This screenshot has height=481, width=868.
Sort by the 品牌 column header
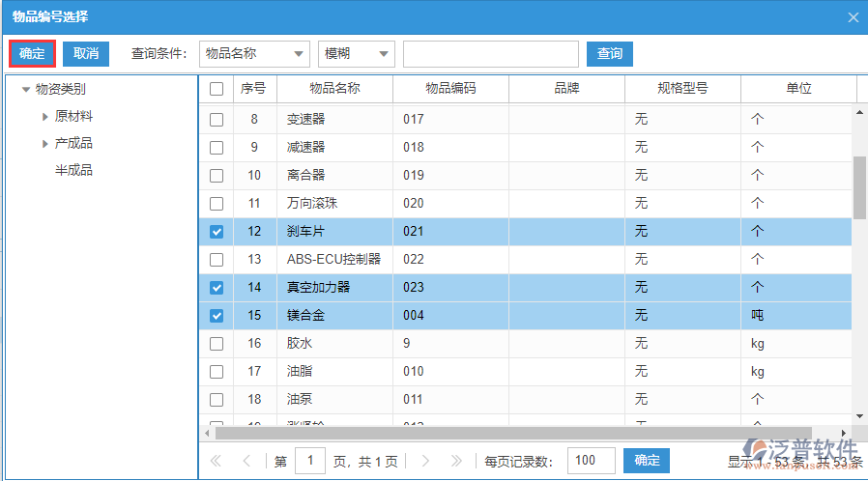[566, 89]
